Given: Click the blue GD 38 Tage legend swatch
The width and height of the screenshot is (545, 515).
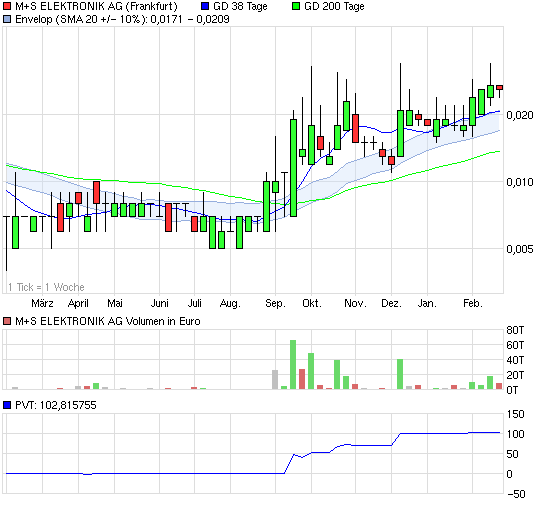Looking at the screenshot, I should tap(205, 6).
